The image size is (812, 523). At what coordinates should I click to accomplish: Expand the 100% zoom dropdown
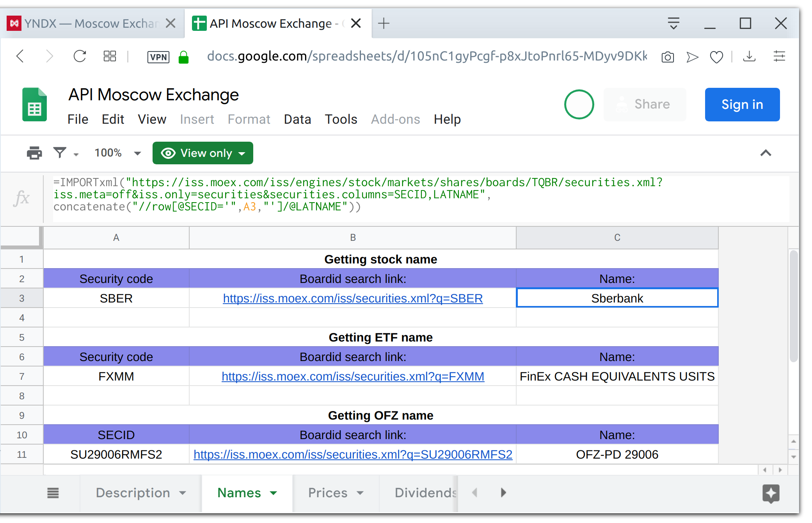click(x=137, y=153)
